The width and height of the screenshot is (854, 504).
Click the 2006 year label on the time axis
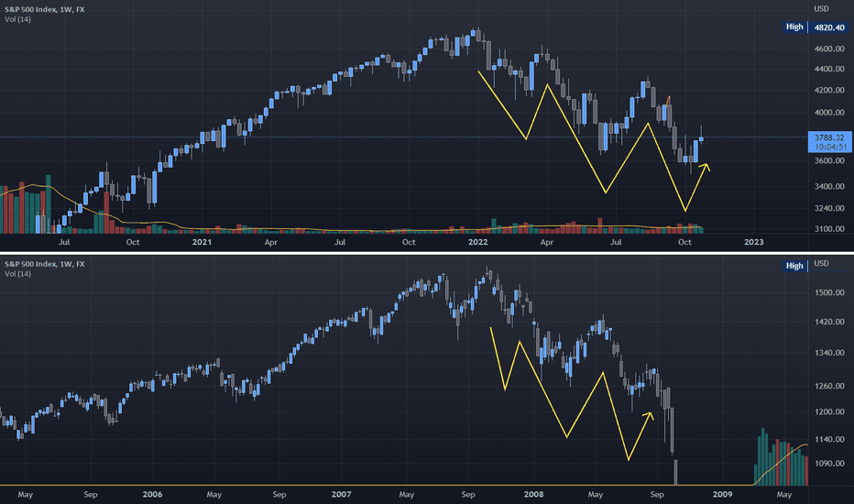152,495
